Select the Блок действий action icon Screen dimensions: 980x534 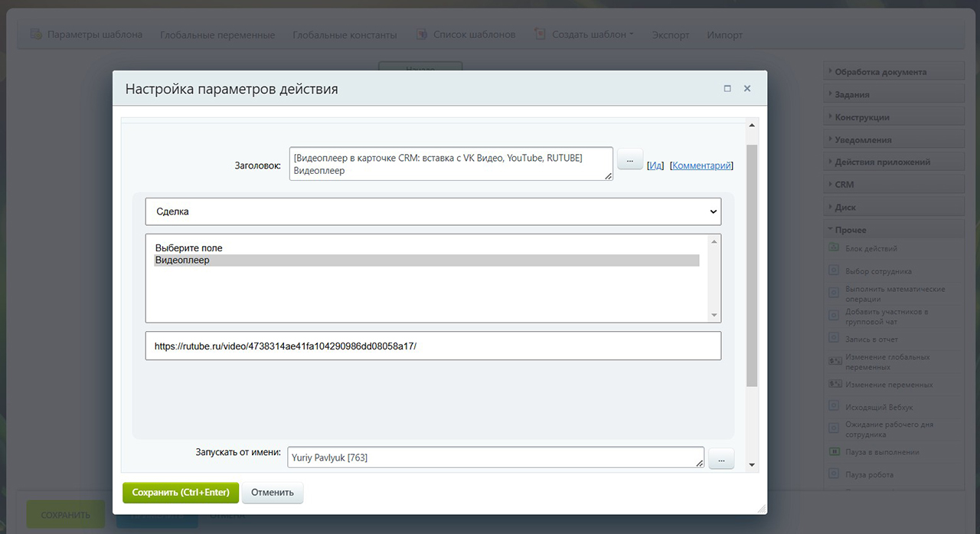(835, 248)
